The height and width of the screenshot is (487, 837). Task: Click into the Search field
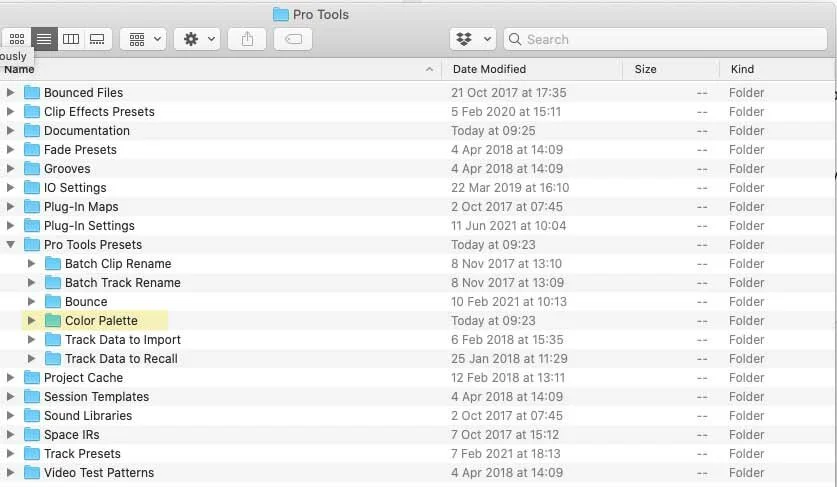(x=665, y=39)
